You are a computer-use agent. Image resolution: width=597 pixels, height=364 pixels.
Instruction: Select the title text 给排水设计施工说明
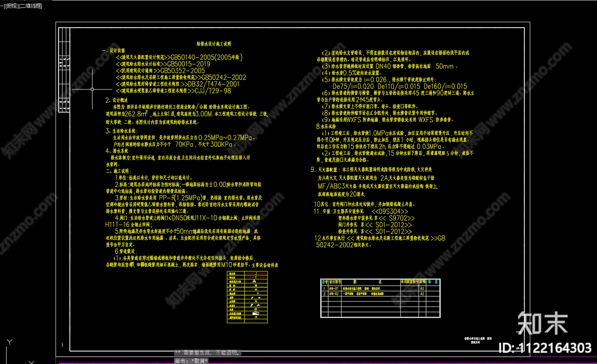coord(213,44)
